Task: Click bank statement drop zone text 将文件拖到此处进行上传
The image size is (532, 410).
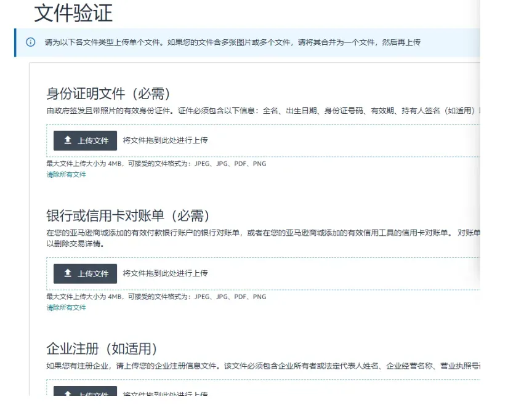Action: tap(165, 273)
